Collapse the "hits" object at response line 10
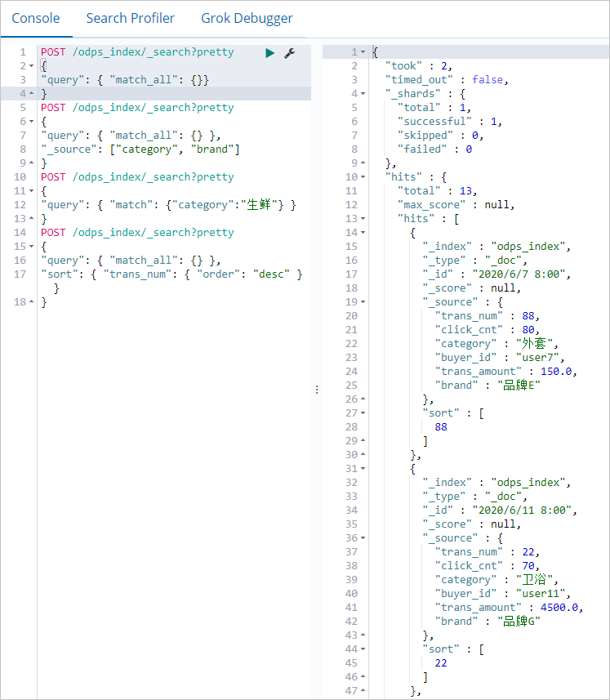 point(363,177)
